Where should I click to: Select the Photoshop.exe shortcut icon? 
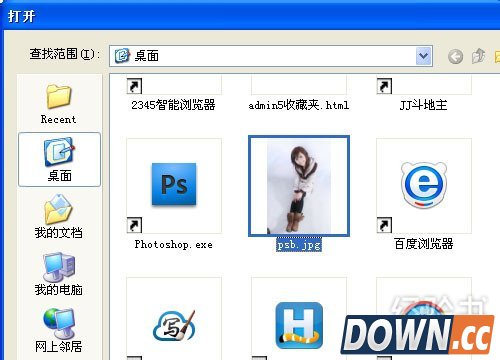tap(174, 185)
